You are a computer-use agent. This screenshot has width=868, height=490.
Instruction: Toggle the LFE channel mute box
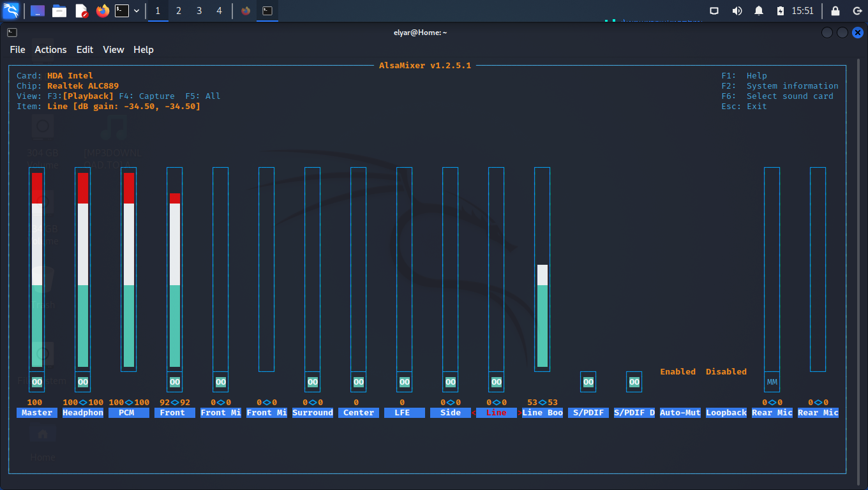405,382
